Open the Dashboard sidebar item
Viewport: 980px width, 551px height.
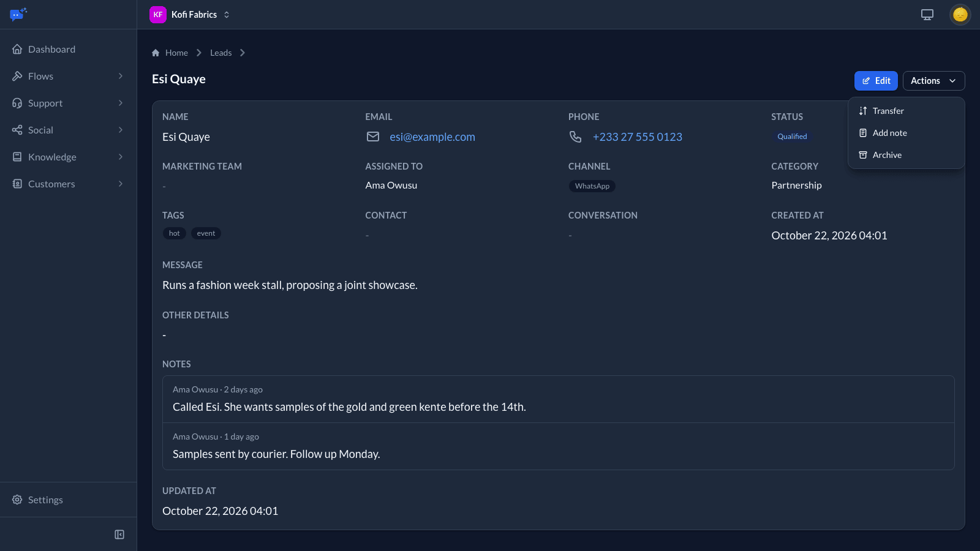68,49
